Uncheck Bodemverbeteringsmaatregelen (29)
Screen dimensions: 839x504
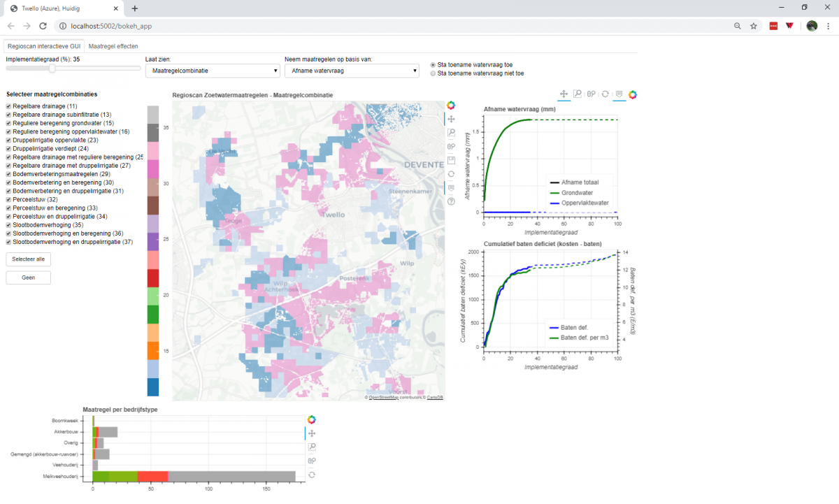[8, 174]
